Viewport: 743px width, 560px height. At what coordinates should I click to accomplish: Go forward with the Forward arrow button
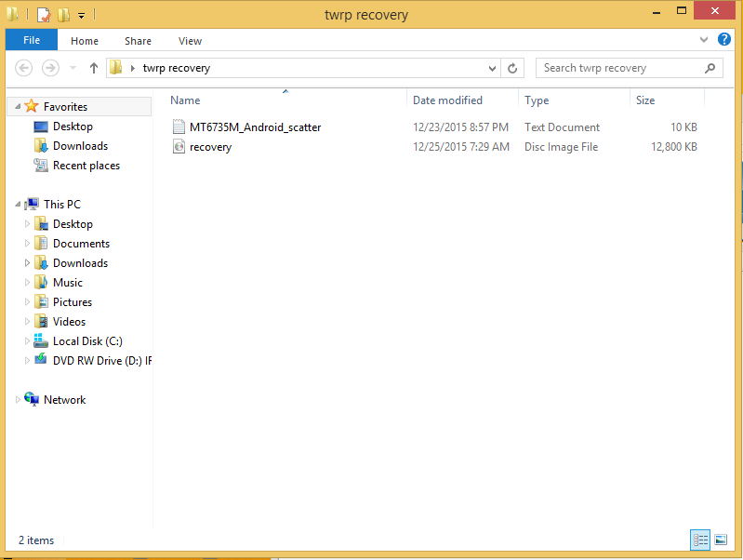(50, 68)
